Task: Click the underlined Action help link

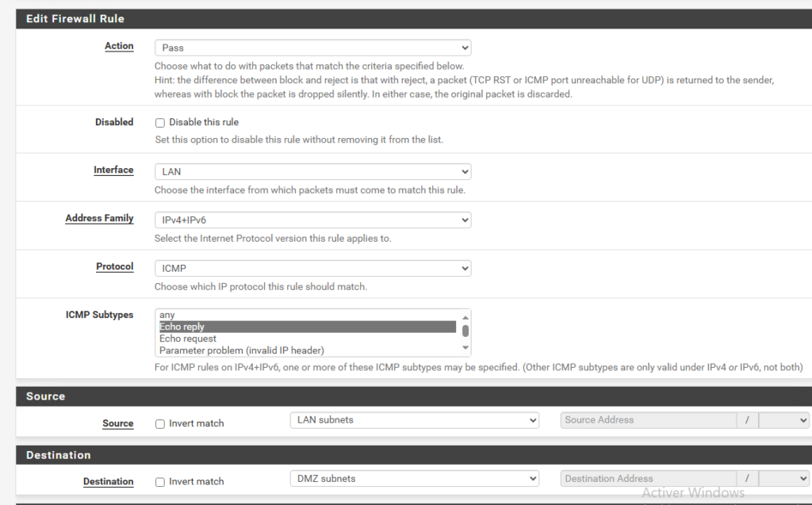Action: coord(119,46)
